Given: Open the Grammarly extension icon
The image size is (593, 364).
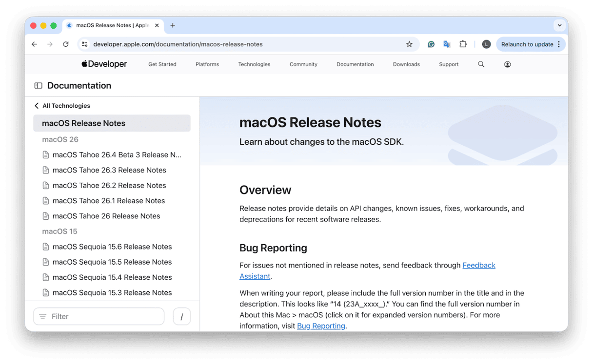Looking at the screenshot, I should pos(431,44).
